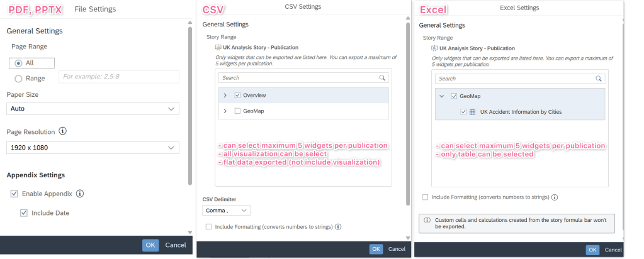Uncheck the Overview widget checkbox
Image resolution: width=644 pixels, height=259 pixels.
[237, 95]
